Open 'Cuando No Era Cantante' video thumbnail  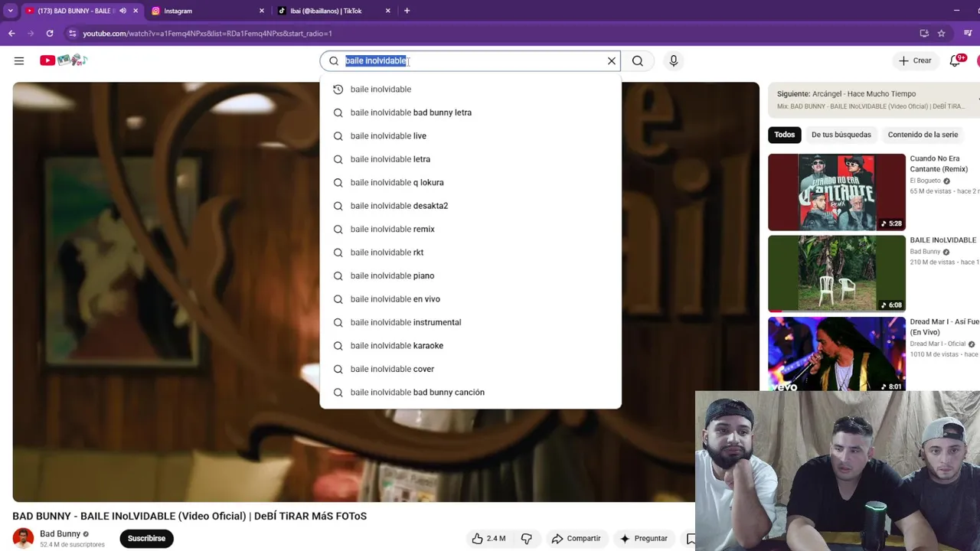coord(837,192)
